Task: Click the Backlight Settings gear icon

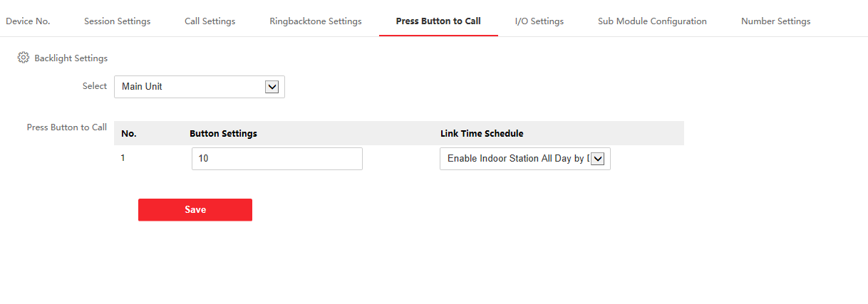Action: click(x=23, y=58)
